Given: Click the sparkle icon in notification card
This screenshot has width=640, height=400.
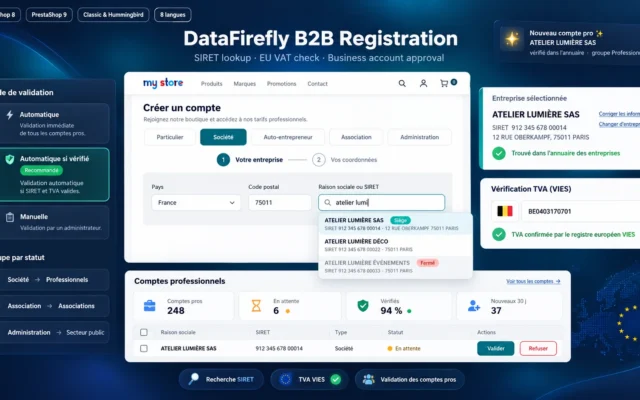Looking at the screenshot, I should pyautogui.click(x=512, y=39).
